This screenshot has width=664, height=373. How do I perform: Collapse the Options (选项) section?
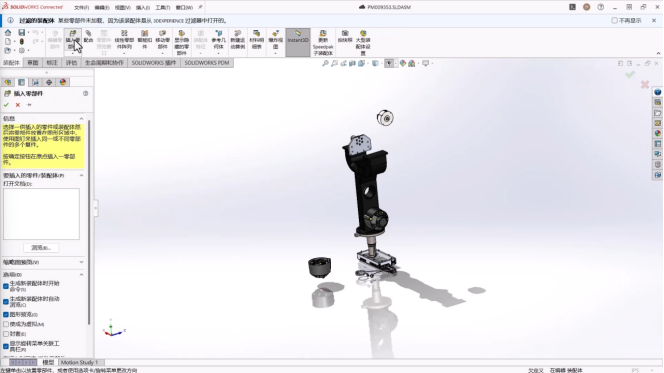click(x=81, y=274)
